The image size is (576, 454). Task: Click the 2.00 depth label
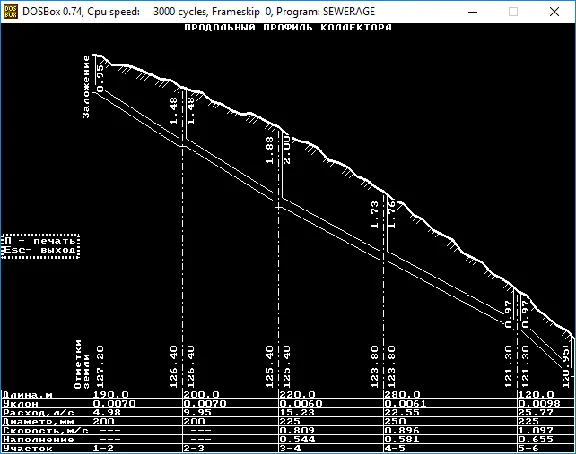pyautogui.click(x=287, y=150)
